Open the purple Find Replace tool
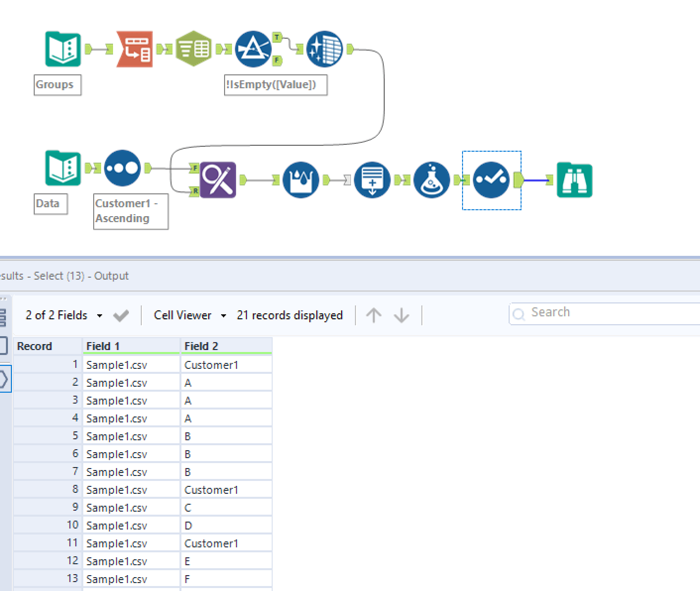Image resolution: width=700 pixels, height=591 pixels. point(217,180)
